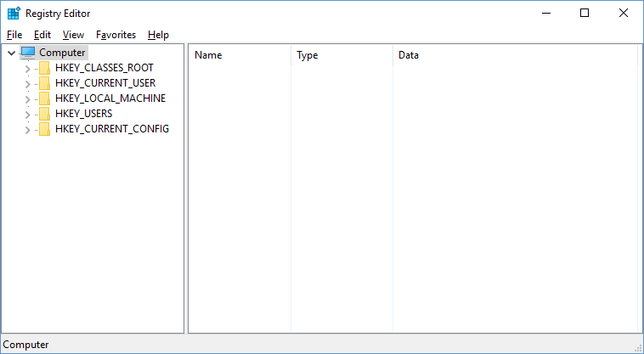This screenshot has height=354, width=644.
Task: Expand the HKEY_LOCAL_MACHINE key
Action: click(27, 99)
